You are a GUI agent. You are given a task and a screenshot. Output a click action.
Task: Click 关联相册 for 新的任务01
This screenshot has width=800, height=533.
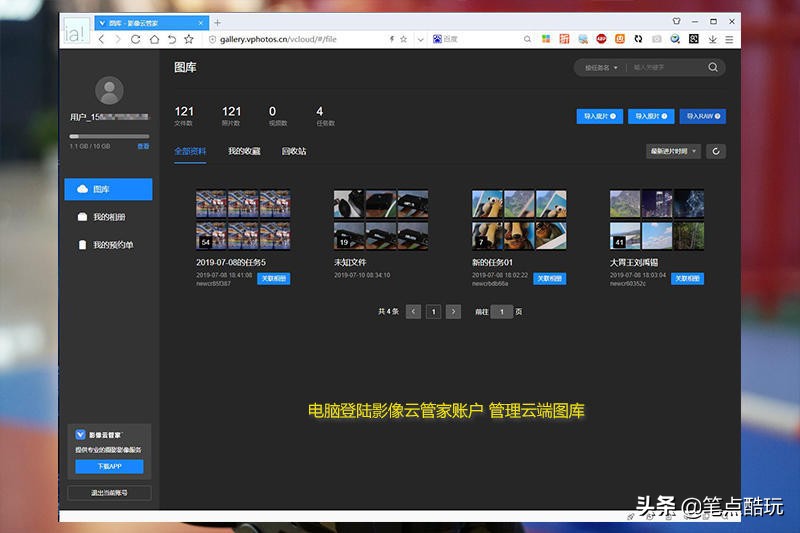click(549, 278)
